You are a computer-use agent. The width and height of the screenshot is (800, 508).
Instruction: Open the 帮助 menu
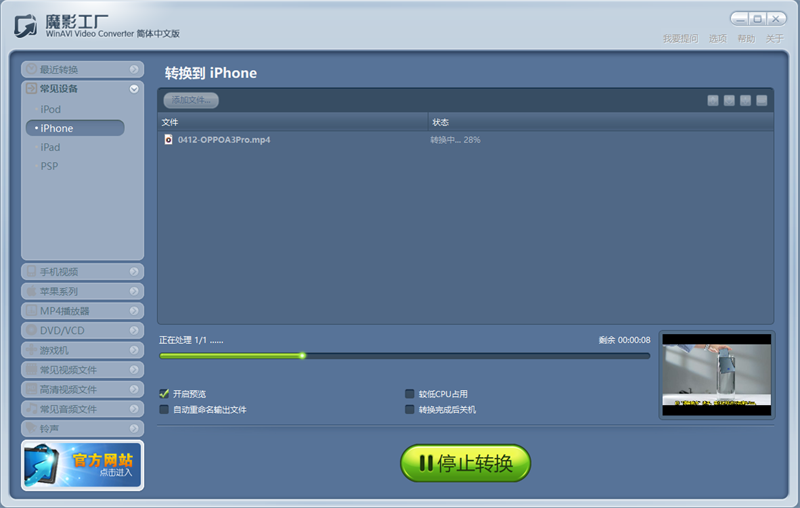click(746, 39)
